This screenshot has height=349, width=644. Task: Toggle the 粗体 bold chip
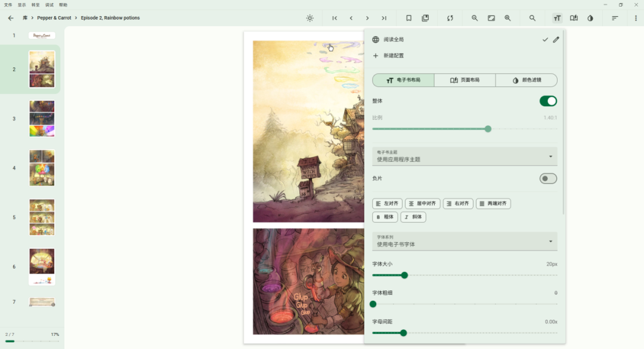point(385,217)
